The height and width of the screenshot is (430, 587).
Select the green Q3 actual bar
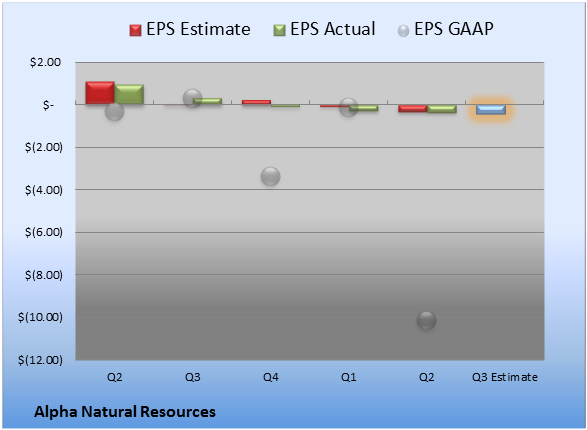[207, 101]
